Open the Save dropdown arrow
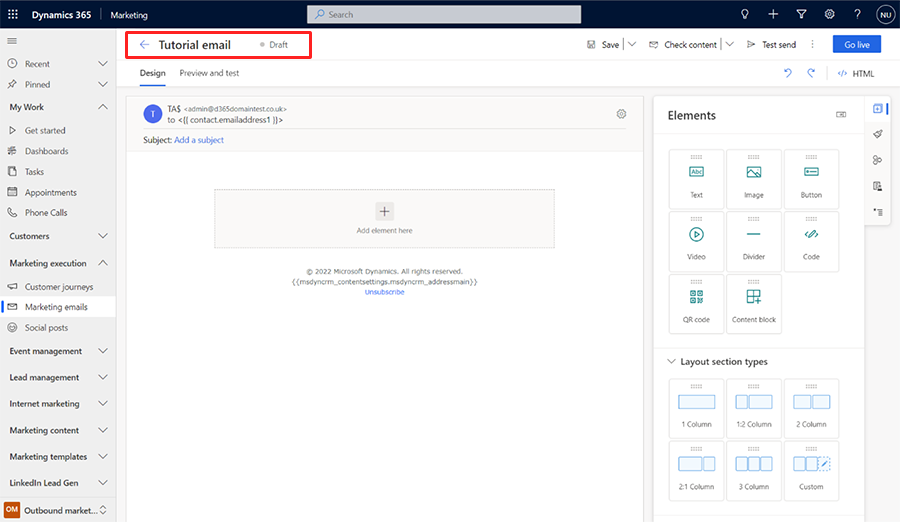The height and width of the screenshot is (522, 900). 632,44
